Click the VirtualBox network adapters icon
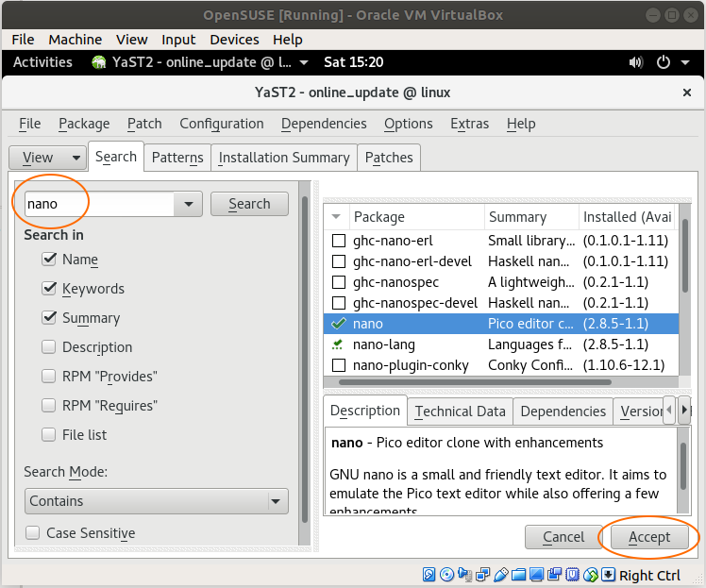Image resolution: width=706 pixels, height=588 pixels. pos(482,575)
